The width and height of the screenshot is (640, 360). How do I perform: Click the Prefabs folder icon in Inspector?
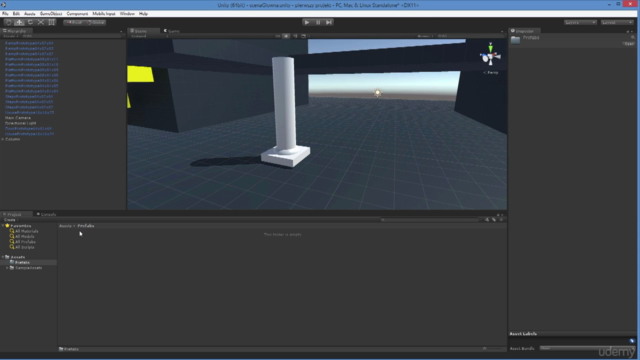[x=515, y=40]
